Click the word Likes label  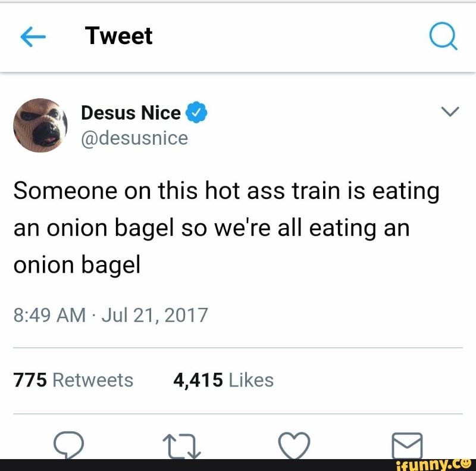pos(251,380)
